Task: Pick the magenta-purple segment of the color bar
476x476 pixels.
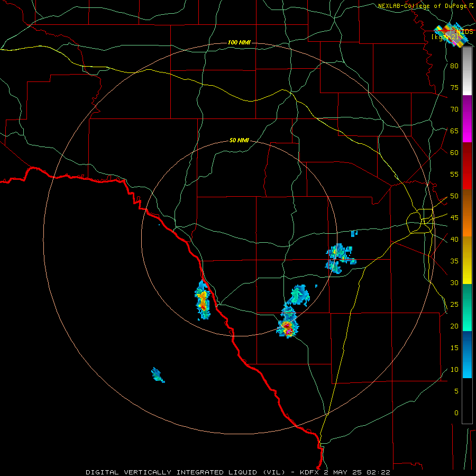Action: (x=467, y=118)
